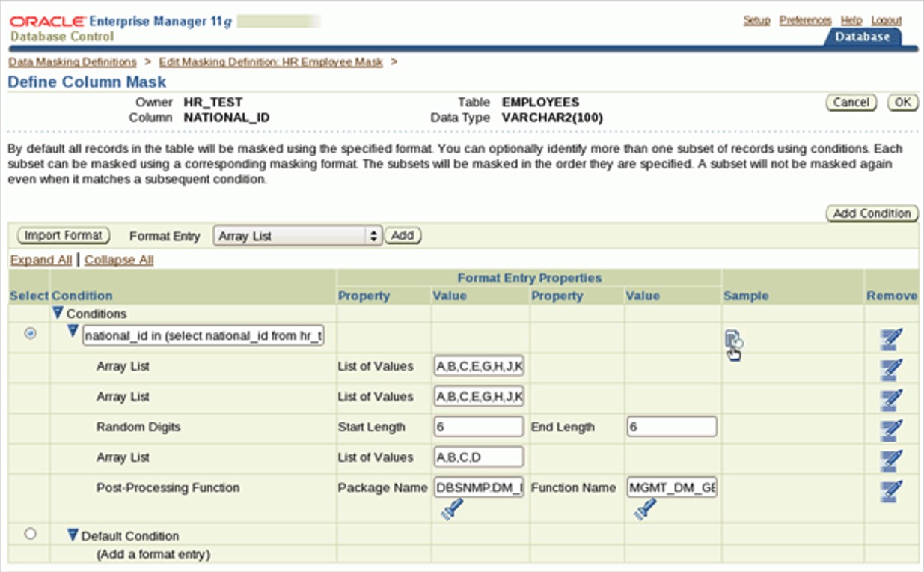Open Function Name search flashlight
Viewport: 924px width, 572px height.
click(645, 510)
